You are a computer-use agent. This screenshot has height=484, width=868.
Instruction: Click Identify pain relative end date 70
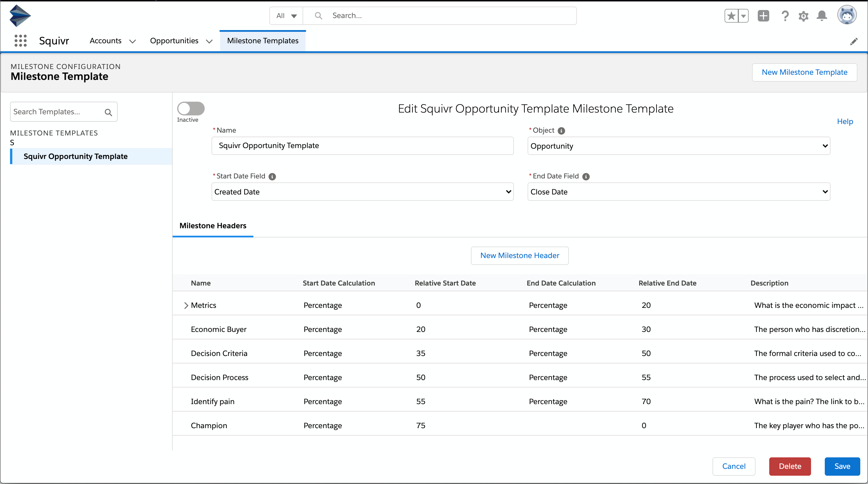(x=646, y=402)
